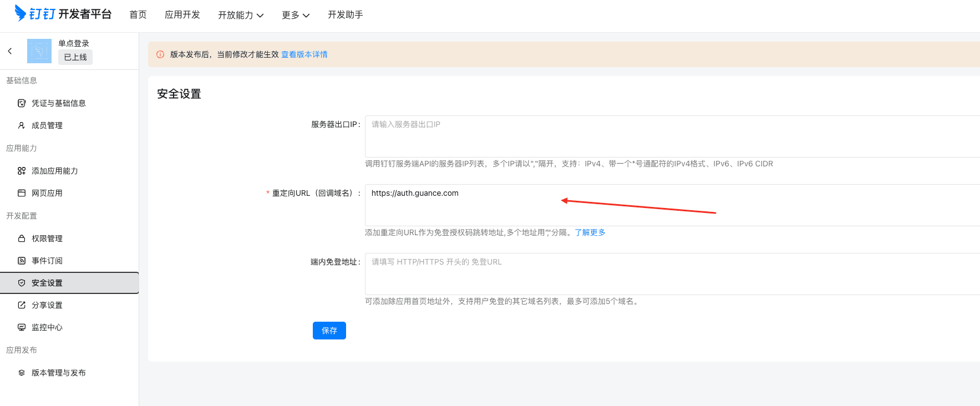Select 安全设置 in sidebar

click(x=69, y=283)
